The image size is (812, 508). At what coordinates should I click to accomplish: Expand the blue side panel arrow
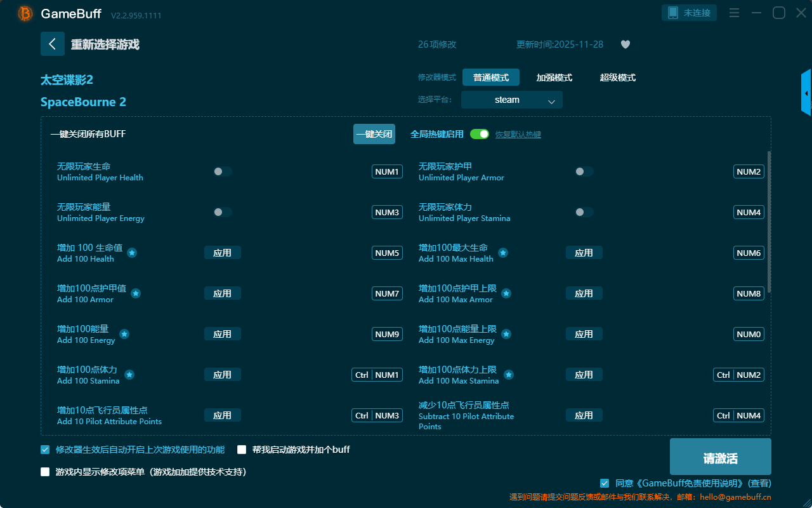pos(806,93)
